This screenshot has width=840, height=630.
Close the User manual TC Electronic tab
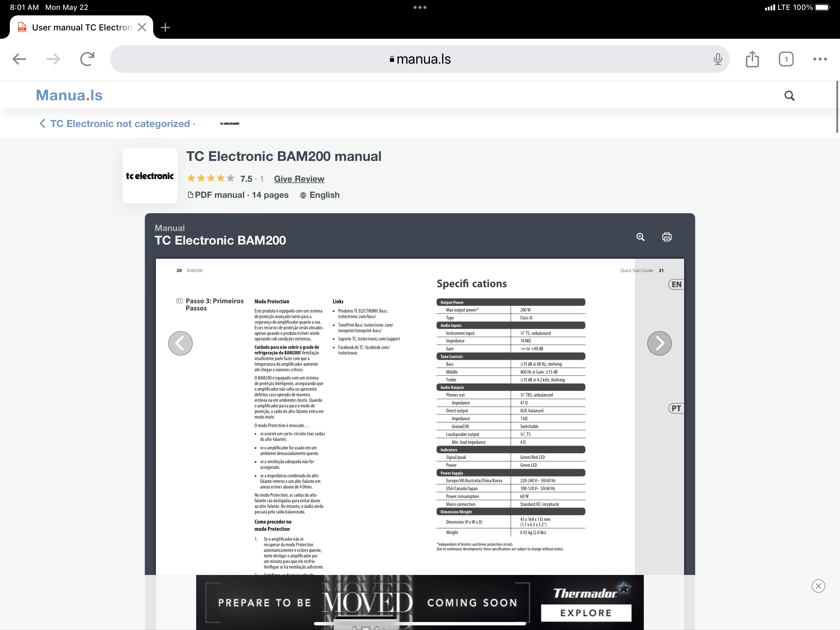(x=142, y=27)
